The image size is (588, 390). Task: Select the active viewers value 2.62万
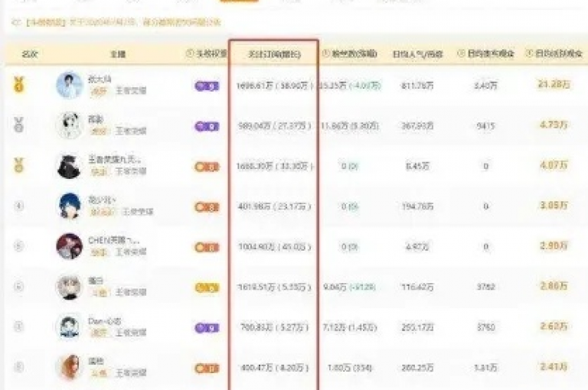click(x=554, y=327)
